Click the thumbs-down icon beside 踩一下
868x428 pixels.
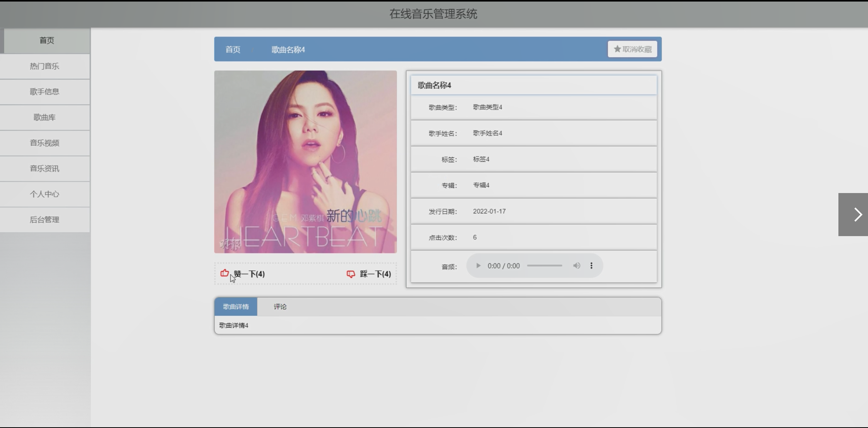(x=351, y=274)
